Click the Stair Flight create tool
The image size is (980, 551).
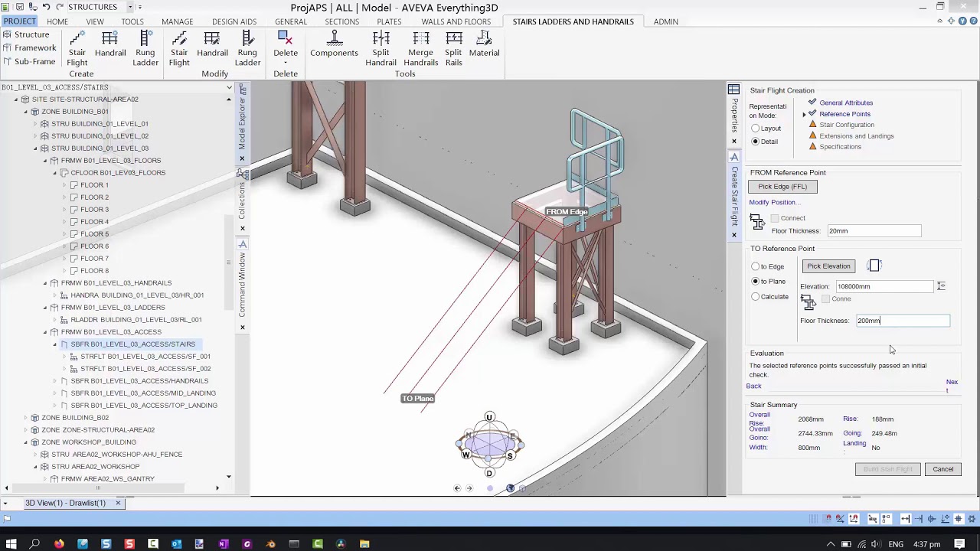click(x=77, y=49)
